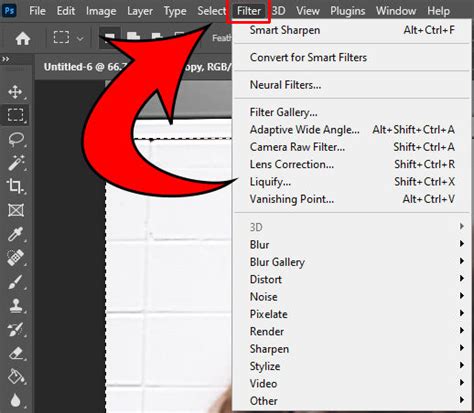The height and width of the screenshot is (413, 474).
Task: Open the Plugins menu
Action: point(347,11)
